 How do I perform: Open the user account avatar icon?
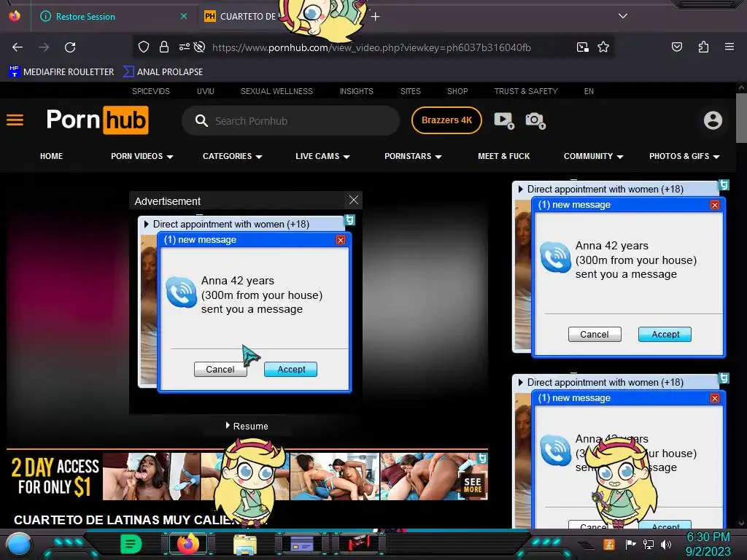(713, 120)
